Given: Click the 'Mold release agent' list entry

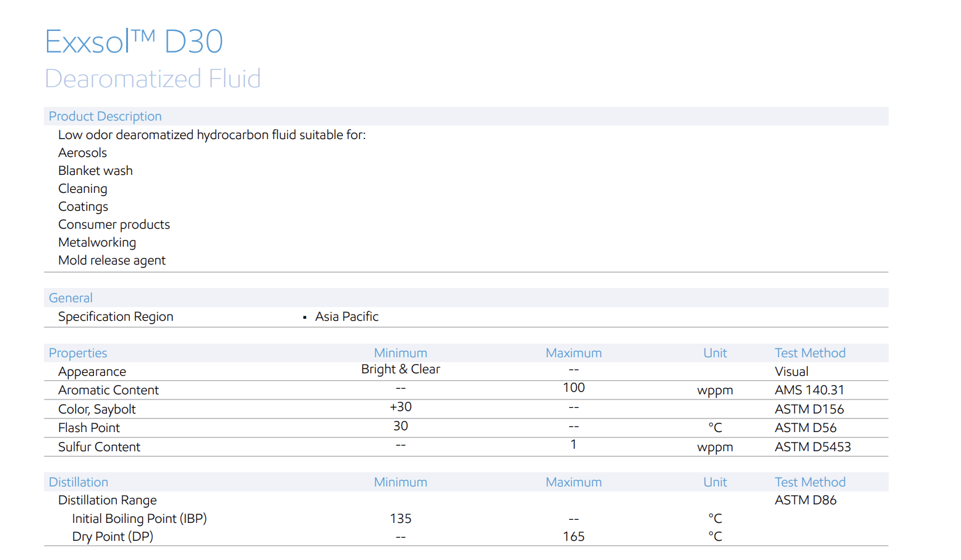Looking at the screenshot, I should tap(112, 260).
